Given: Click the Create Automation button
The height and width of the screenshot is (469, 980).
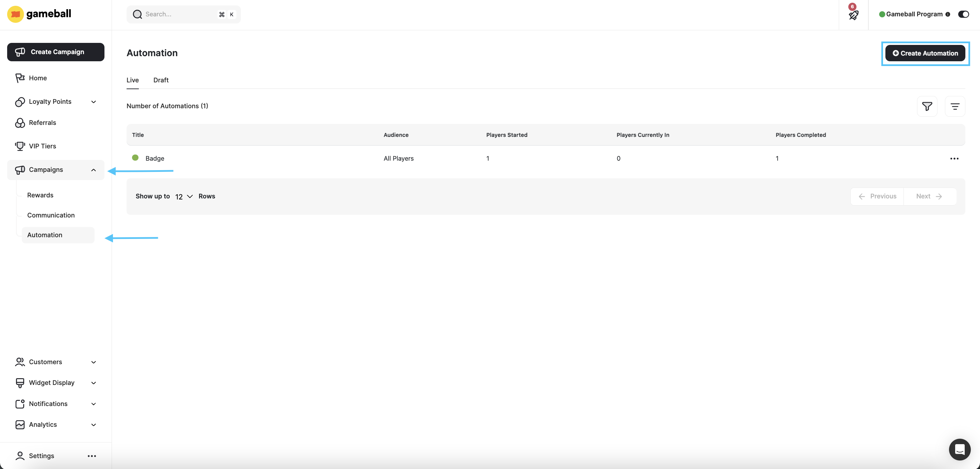Looking at the screenshot, I should point(925,53).
